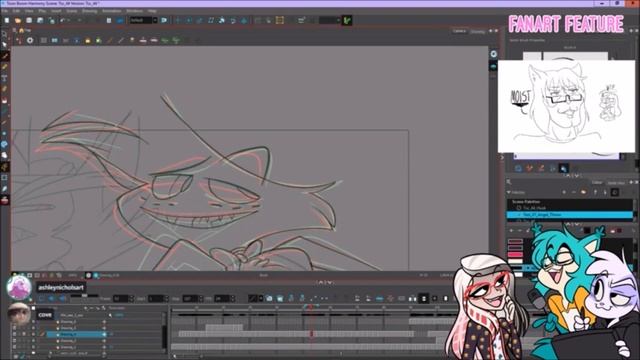Toggle the checkbox of layer below highlighted one
The image size is (640, 360).
pos(34,341)
